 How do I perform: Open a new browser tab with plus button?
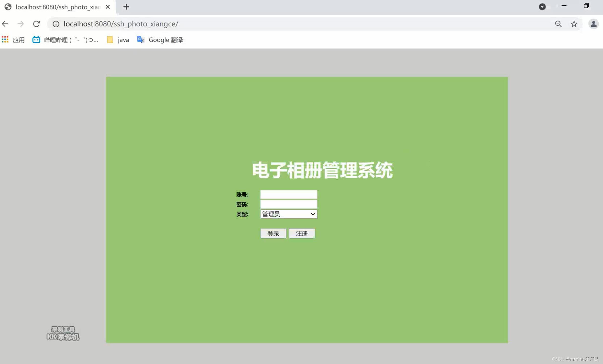[x=126, y=7]
